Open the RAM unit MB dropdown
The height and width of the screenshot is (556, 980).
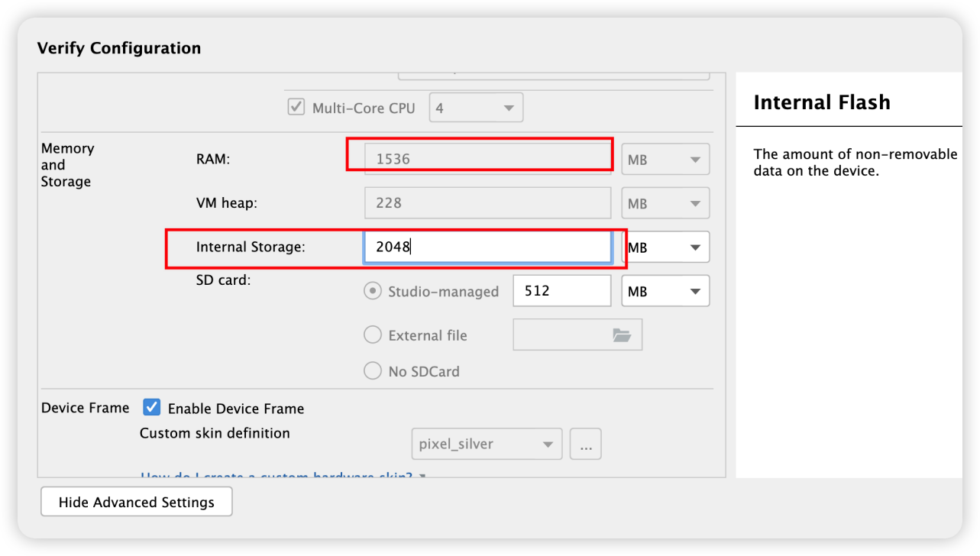[665, 160]
